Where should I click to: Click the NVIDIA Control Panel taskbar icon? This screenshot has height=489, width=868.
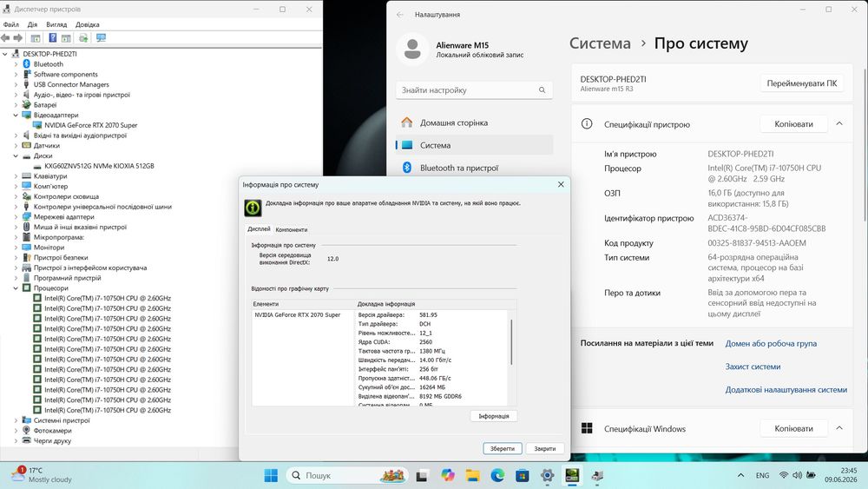tap(572, 475)
